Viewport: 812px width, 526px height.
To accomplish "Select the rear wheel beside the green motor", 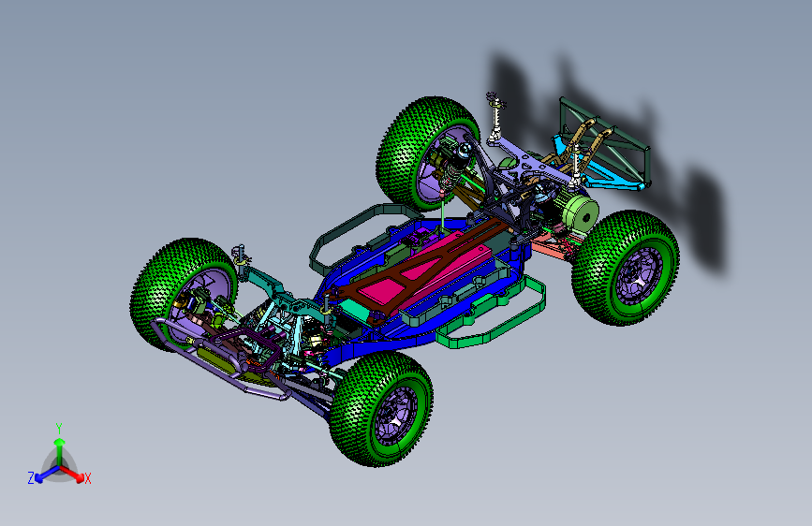I will coord(626,267).
